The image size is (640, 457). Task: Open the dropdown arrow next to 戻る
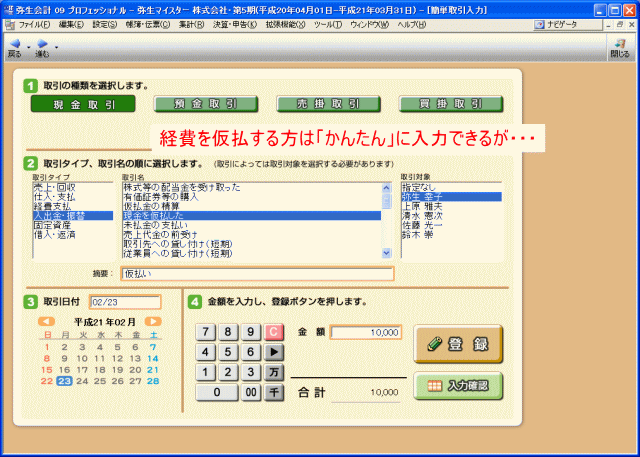[29, 47]
